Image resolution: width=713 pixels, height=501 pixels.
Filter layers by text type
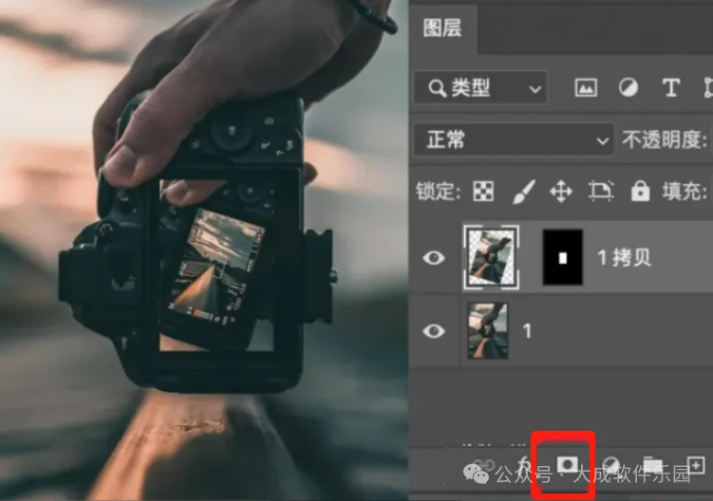coord(669,88)
